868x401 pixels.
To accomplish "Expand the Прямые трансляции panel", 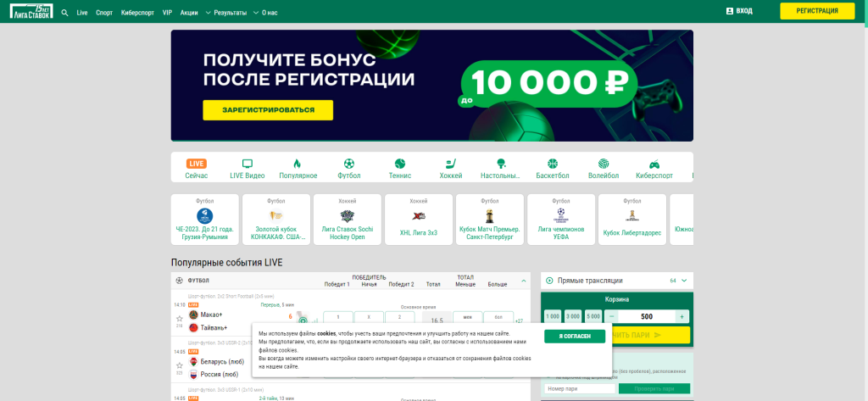I will (x=684, y=281).
